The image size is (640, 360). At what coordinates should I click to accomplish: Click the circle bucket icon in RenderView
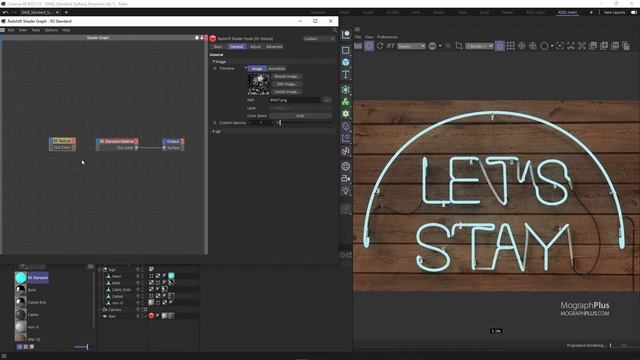(x=544, y=46)
